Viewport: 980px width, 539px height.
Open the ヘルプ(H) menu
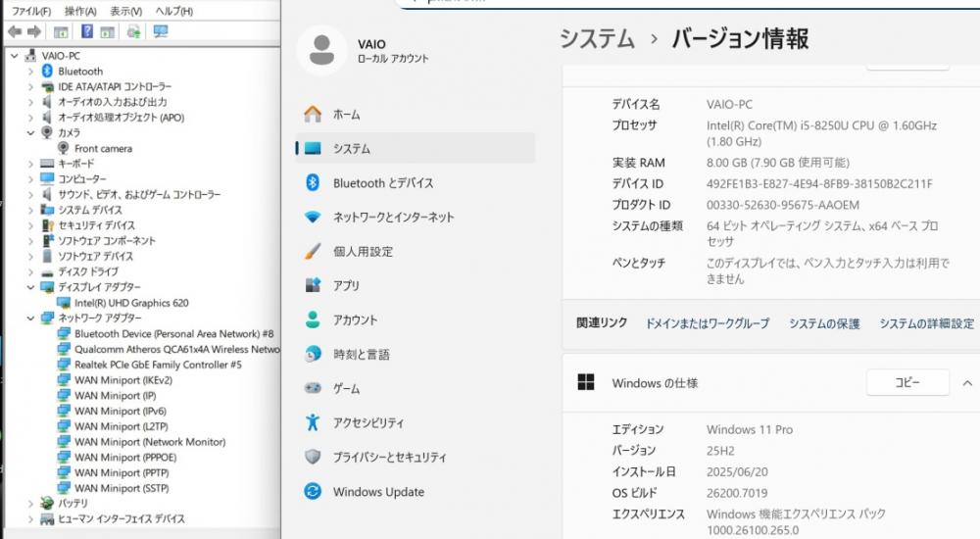pyautogui.click(x=173, y=11)
